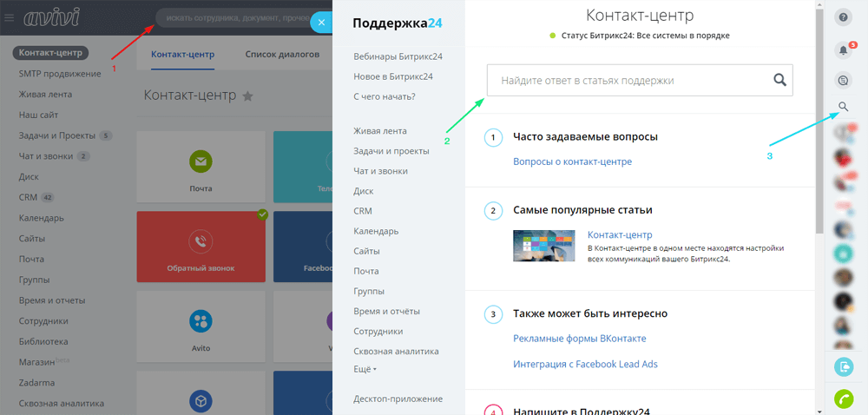Open Zadarma in left menu
The image size is (868, 415).
[36, 383]
